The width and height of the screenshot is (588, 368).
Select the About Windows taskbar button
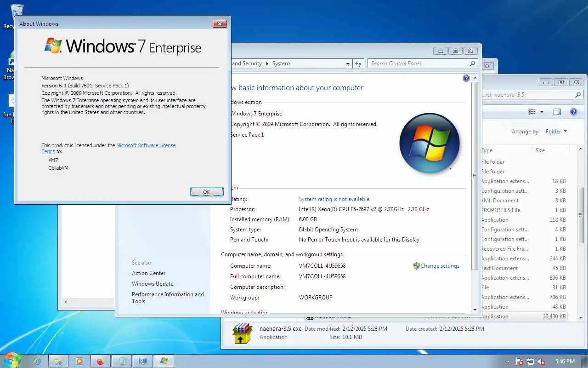pyautogui.click(x=164, y=361)
